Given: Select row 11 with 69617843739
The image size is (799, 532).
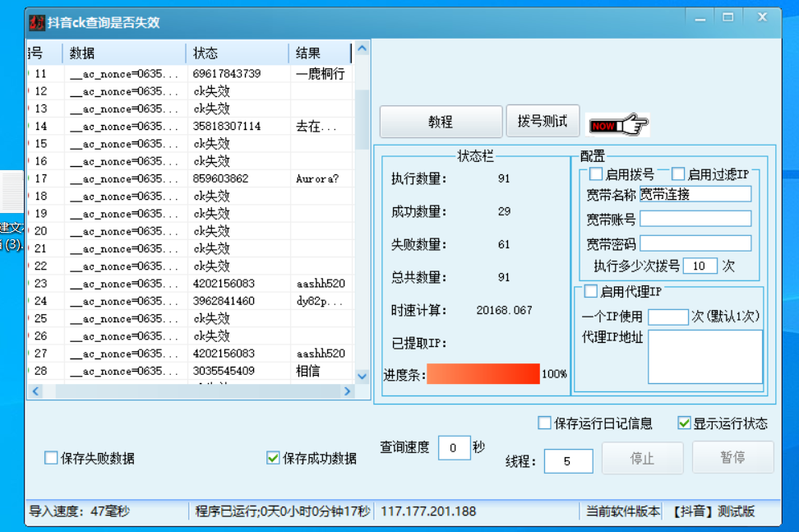Looking at the screenshot, I should coord(191,74).
